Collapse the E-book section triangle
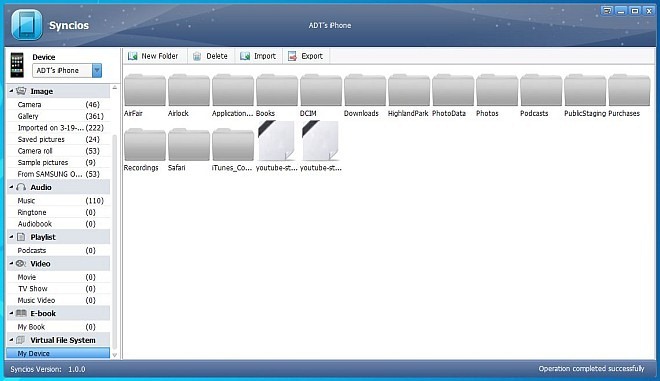The width and height of the screenshot is (660, 381). (11, 313)
